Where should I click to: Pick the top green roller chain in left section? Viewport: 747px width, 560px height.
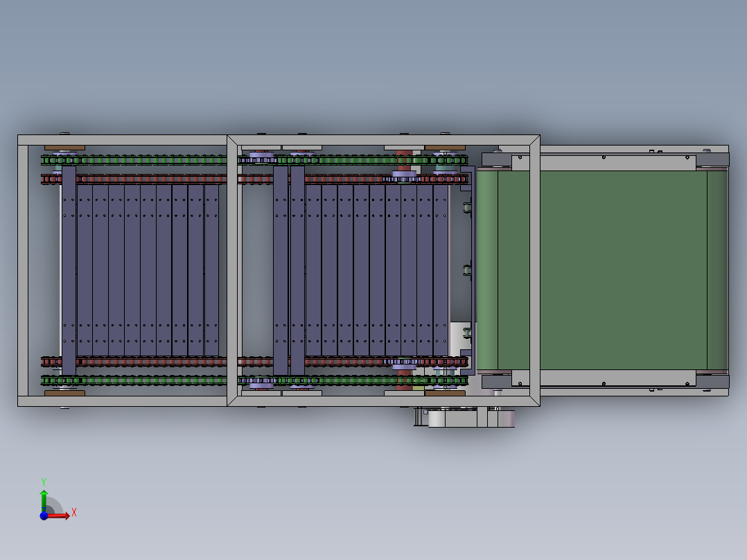click(134, 160)
